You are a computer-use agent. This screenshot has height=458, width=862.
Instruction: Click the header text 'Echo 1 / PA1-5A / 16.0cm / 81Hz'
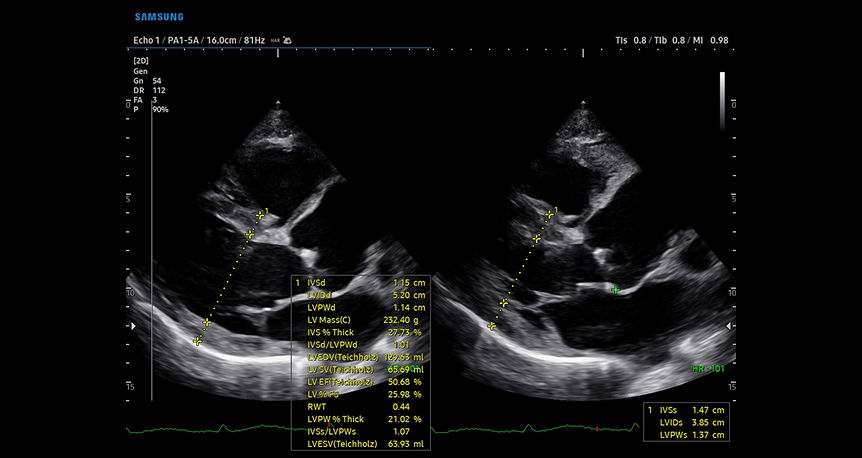199,41
